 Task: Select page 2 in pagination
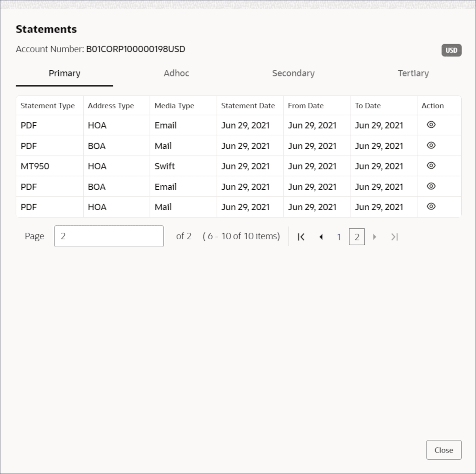[x=357, y=237]
